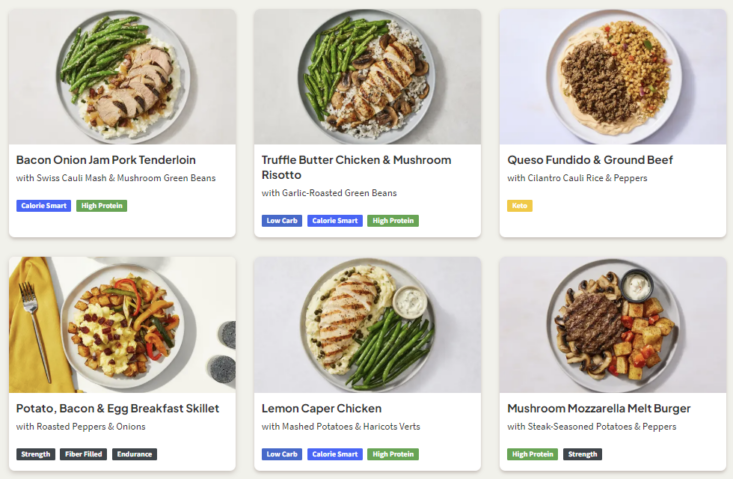The image size is (733, 479).
Task: Select the Fiber Filled tag
Action: click(84, 454)
